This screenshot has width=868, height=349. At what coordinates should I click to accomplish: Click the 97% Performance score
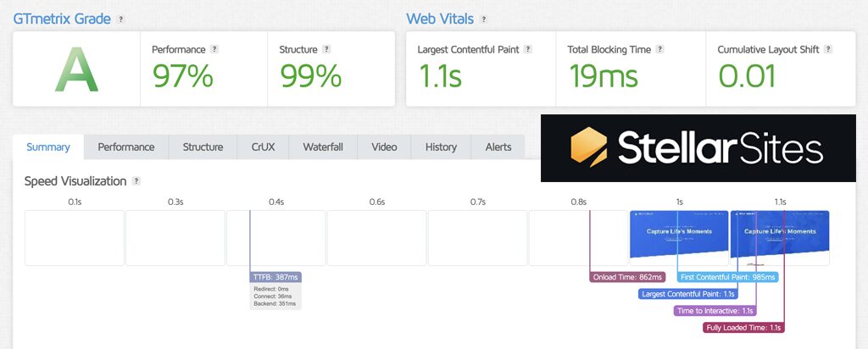(183, 75)
